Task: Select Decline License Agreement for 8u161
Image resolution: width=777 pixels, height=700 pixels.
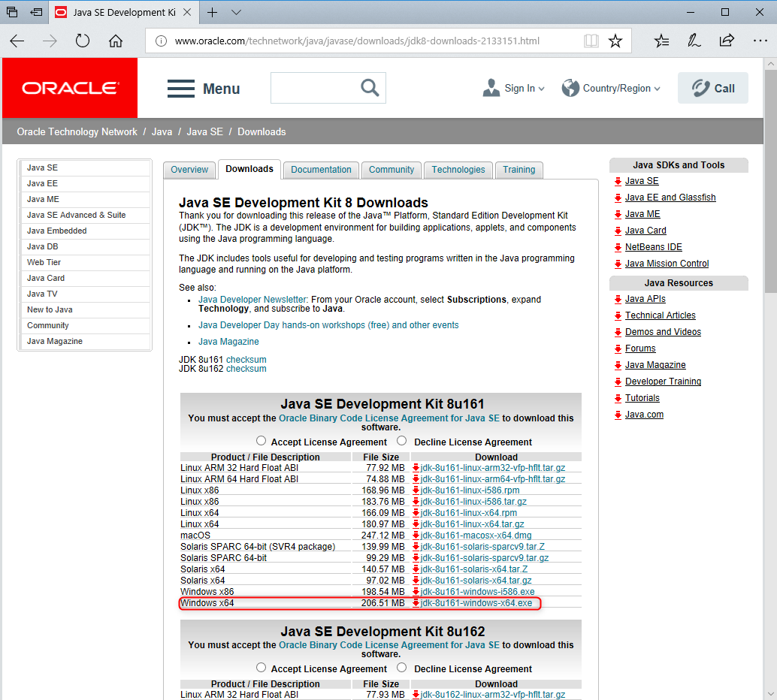Action: [x=402, y=441]
